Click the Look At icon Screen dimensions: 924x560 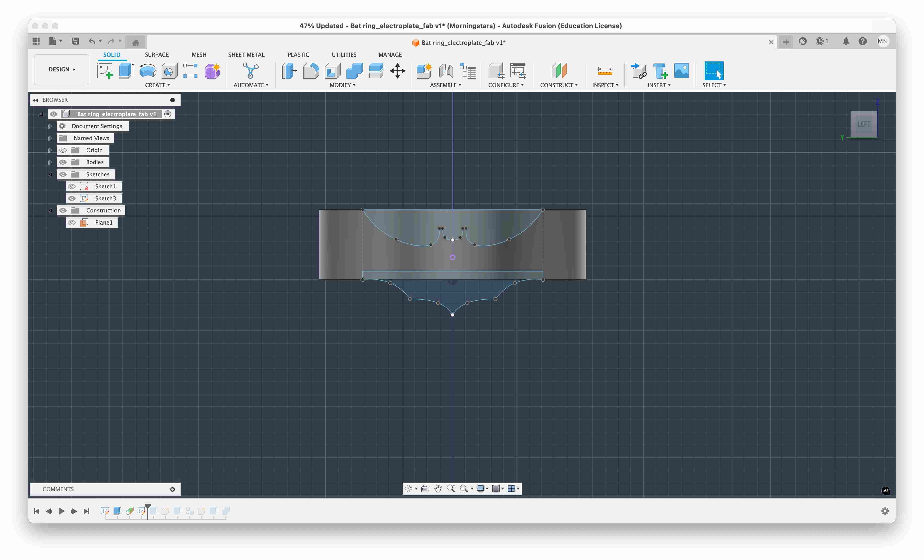(x=425, y=488)
